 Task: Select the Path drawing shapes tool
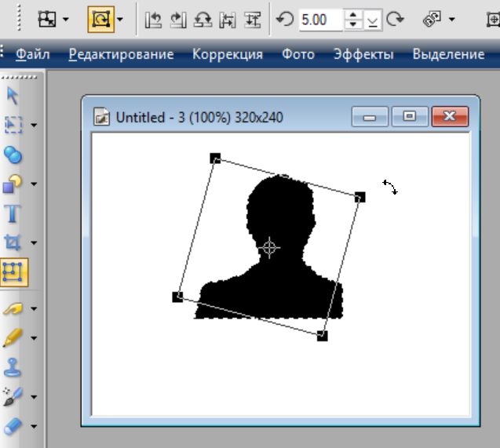[12, 184]
